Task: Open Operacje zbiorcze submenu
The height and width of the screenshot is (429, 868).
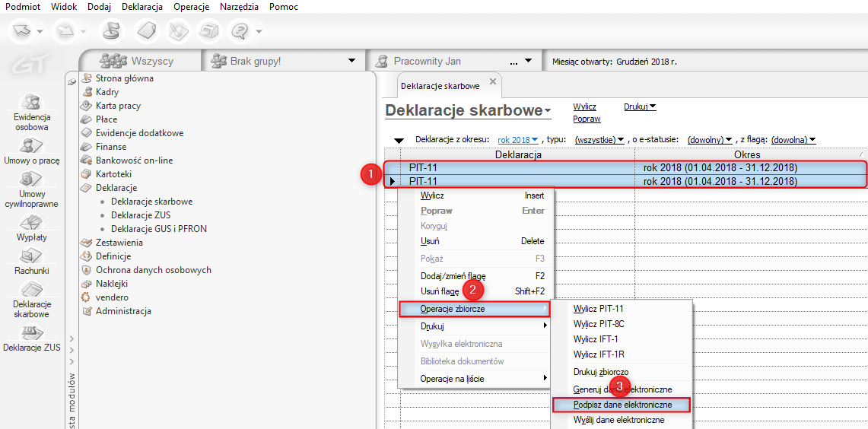Action: (475, 309)
